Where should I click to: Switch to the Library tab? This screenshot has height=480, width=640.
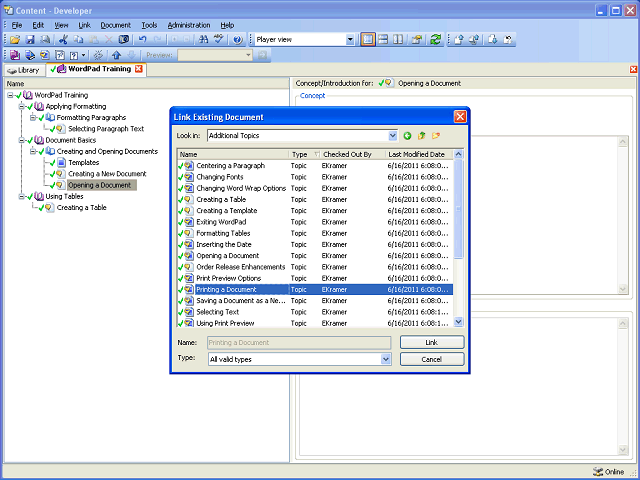point(24,70)
